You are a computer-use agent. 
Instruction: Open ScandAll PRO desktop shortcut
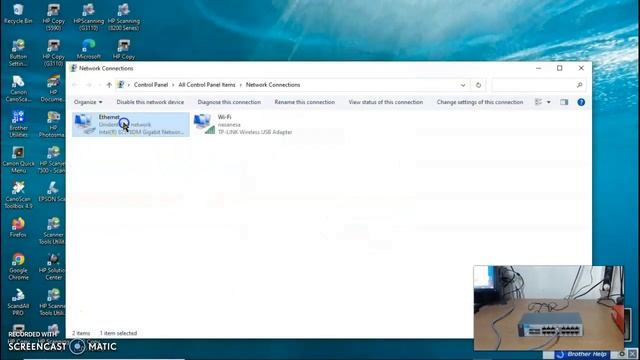tap(18, 302)
